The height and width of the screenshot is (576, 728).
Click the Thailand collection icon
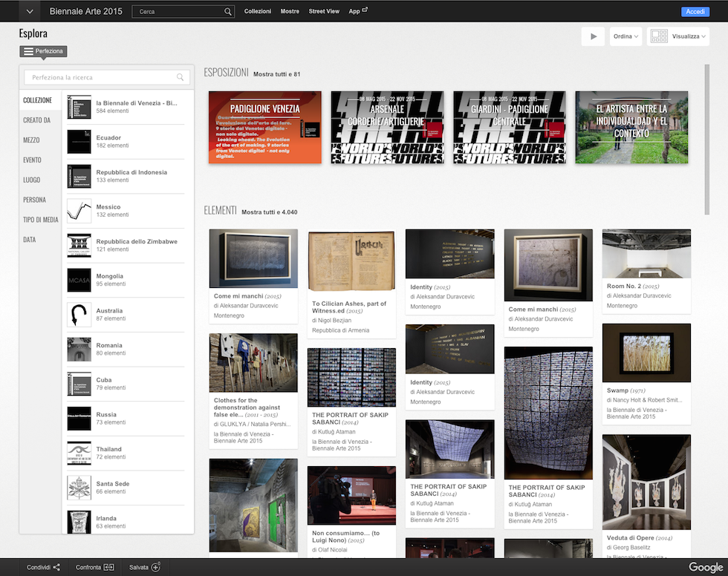click(79, 453)
